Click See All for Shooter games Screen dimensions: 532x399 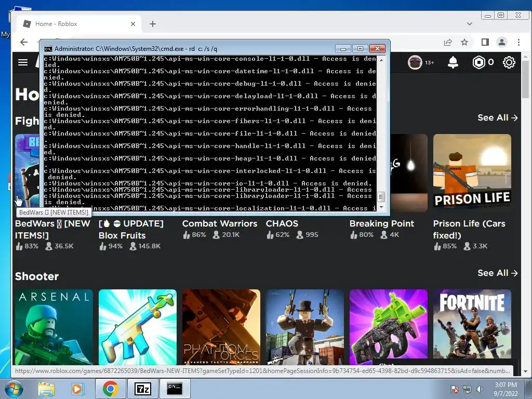[497, 273]
